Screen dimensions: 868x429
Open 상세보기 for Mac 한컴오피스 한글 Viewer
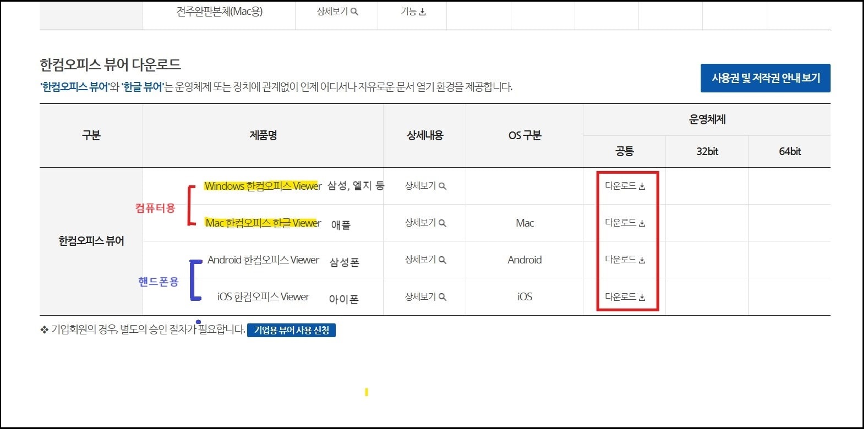(x=425, y=223)
